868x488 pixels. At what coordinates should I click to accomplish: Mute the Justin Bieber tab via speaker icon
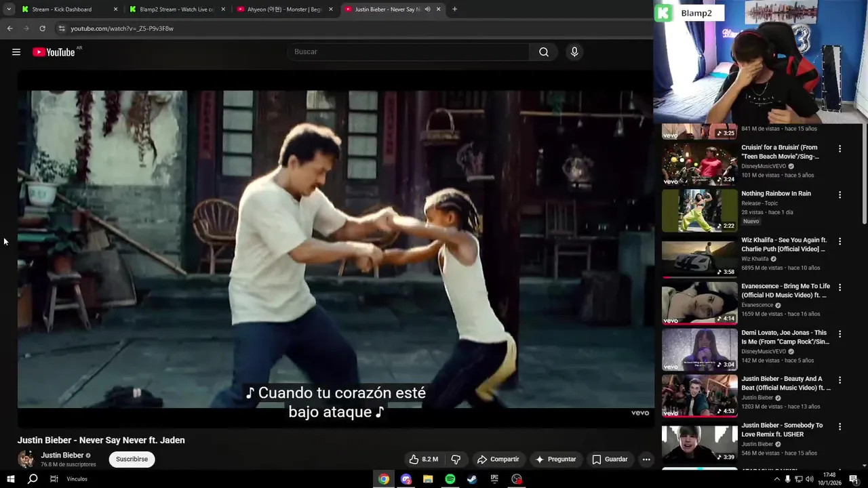tap(427, 9)
